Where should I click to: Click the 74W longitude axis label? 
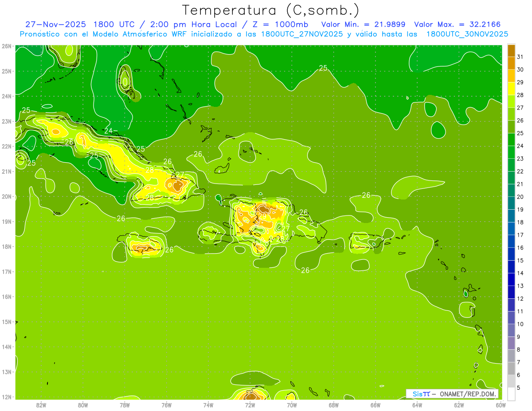coord(208,405)
